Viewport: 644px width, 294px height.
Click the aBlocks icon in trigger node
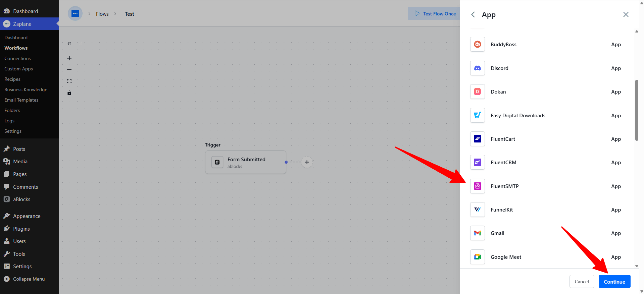pyautogui.click(x=217, y=162)
